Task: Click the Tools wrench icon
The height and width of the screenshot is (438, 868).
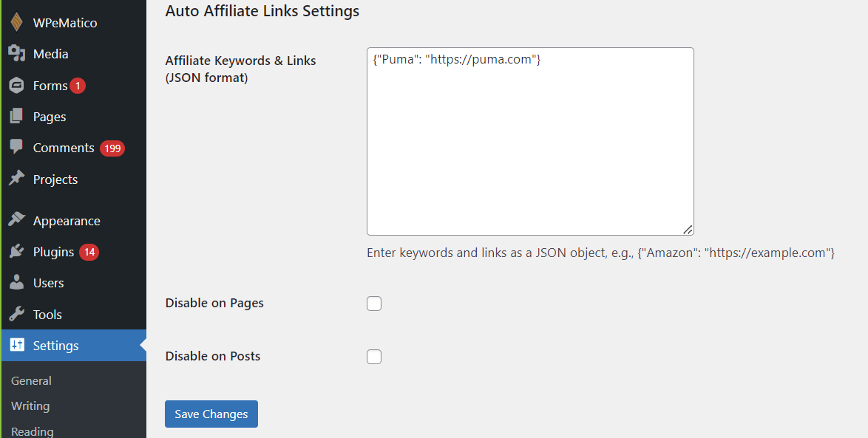Action: click(x=16, y=315)
